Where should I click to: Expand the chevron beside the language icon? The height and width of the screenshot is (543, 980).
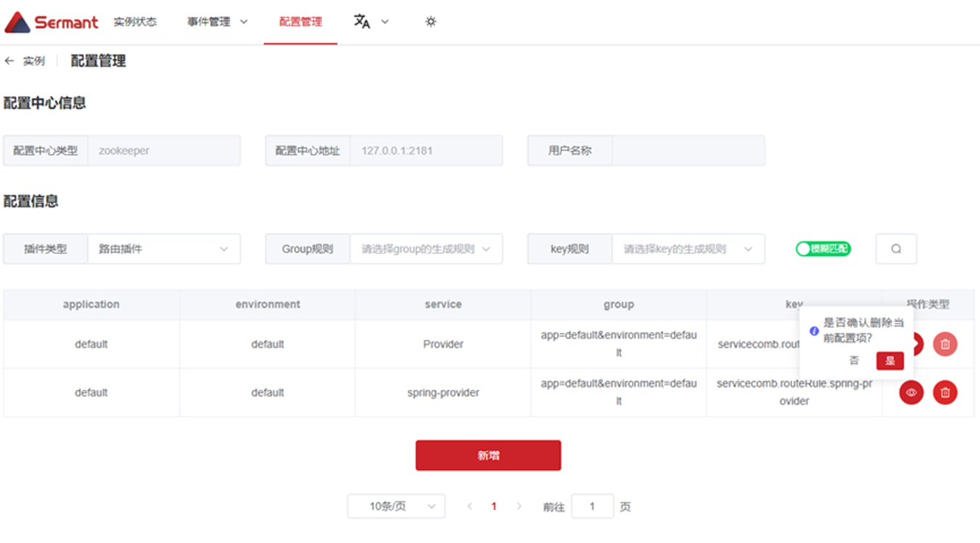point(385,22)
